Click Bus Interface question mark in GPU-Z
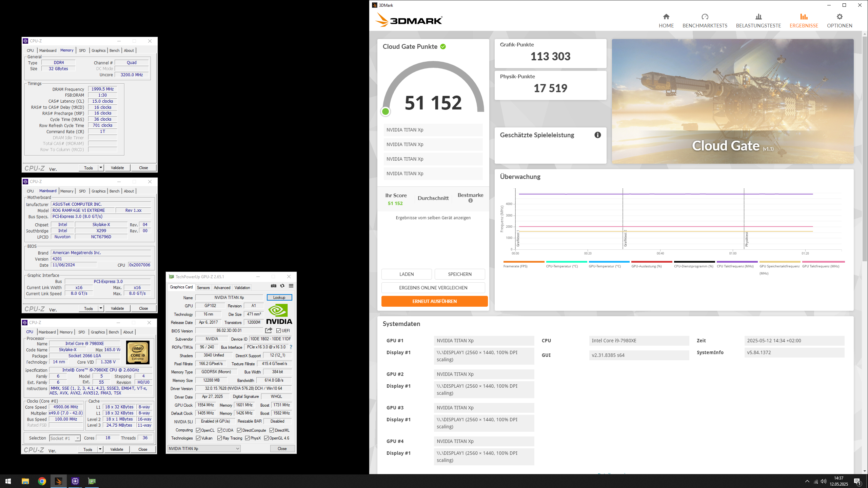The height and width of the screenshot is (488, 868). 291,347
